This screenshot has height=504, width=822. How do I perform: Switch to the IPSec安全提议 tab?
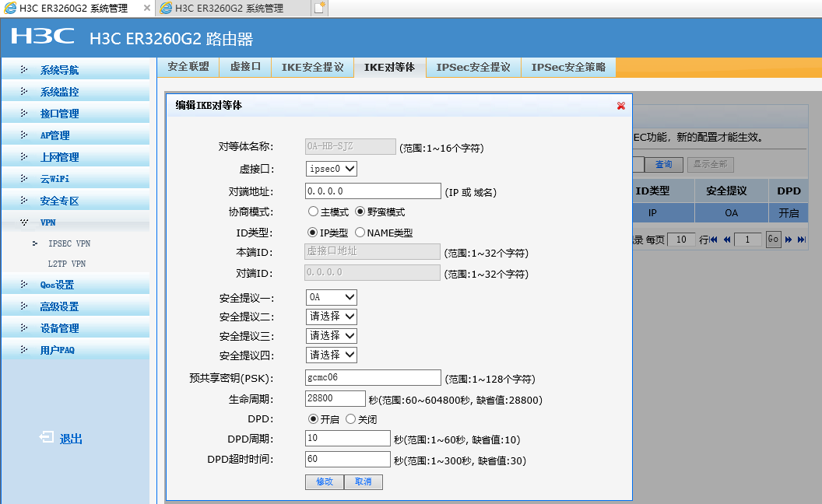point(473,67)
